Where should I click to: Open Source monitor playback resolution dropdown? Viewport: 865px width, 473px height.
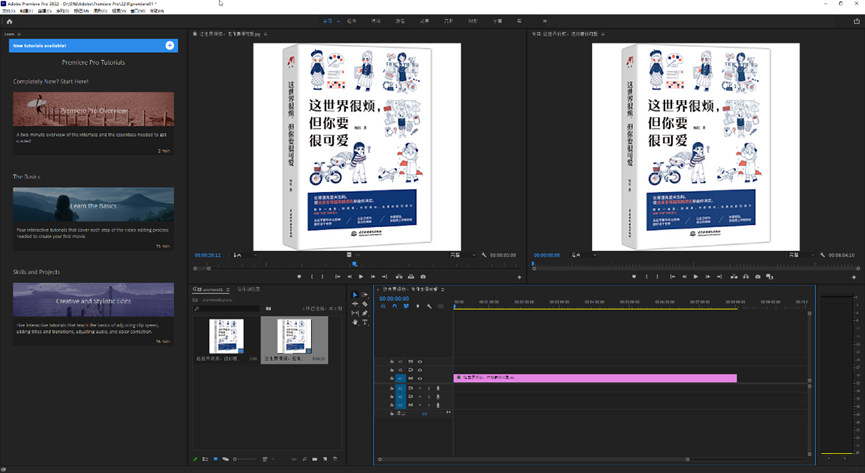tap(463, 255)
